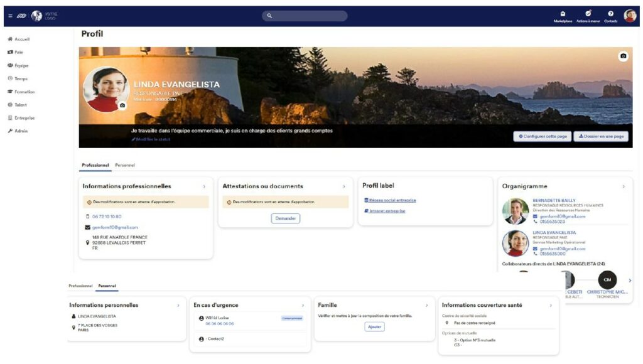Change profile picture with small camera icon
The height and width of the screenshot is (364, 643).
pyautogui.click(x=122, y=105)
